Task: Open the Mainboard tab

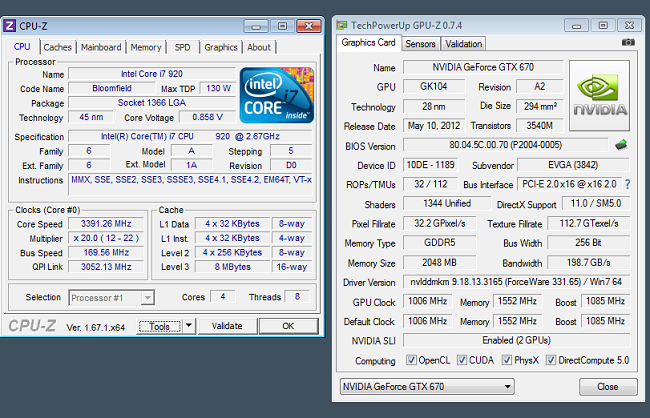Action: (x=101, y=47)
